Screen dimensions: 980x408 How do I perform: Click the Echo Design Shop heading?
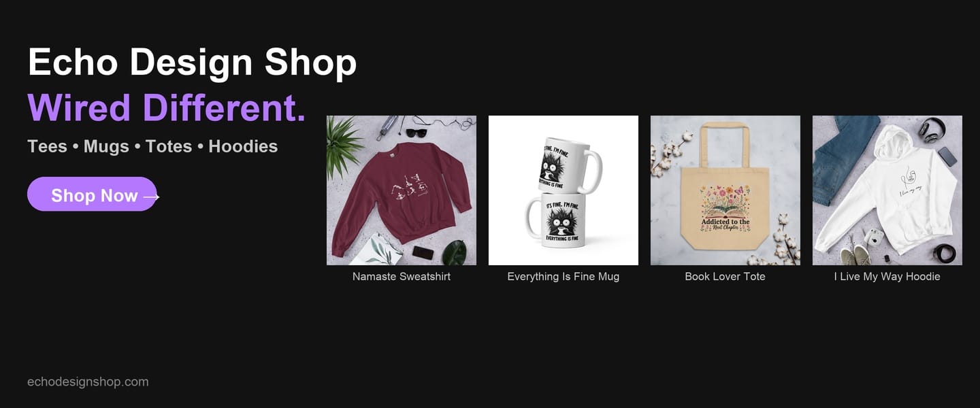click(192, 62)
